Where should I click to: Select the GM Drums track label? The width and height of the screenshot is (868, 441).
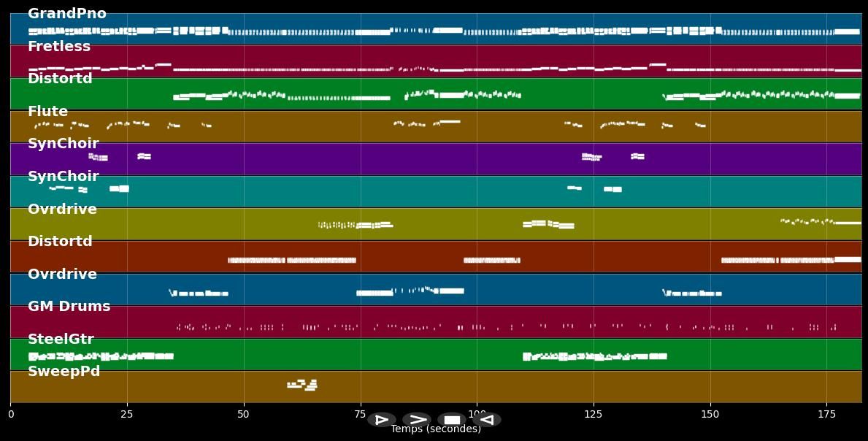69,307
